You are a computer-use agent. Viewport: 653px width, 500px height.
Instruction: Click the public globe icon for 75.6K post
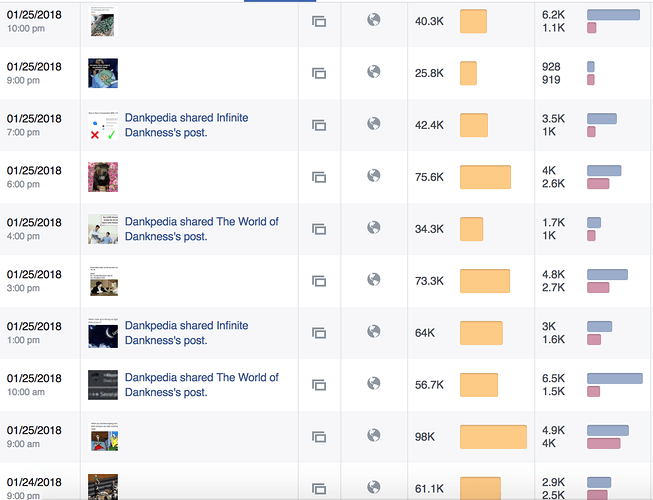point(374,176)
